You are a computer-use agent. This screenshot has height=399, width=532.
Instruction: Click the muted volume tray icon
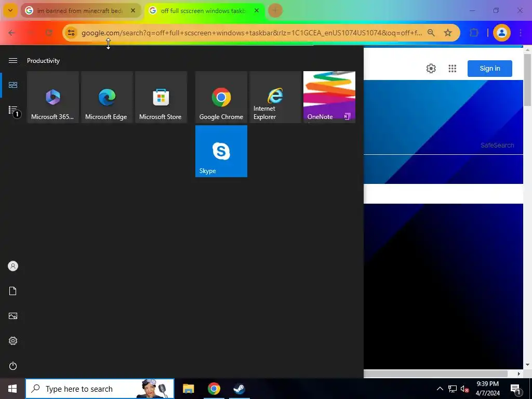point(464,389)
